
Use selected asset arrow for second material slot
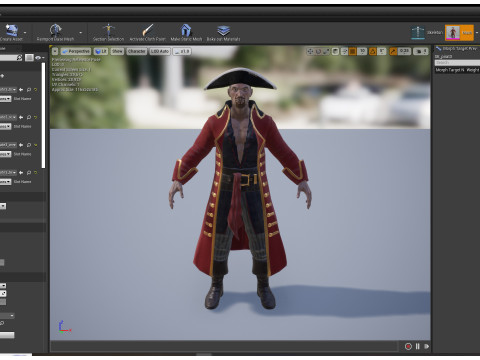click(x=21, y=117)
